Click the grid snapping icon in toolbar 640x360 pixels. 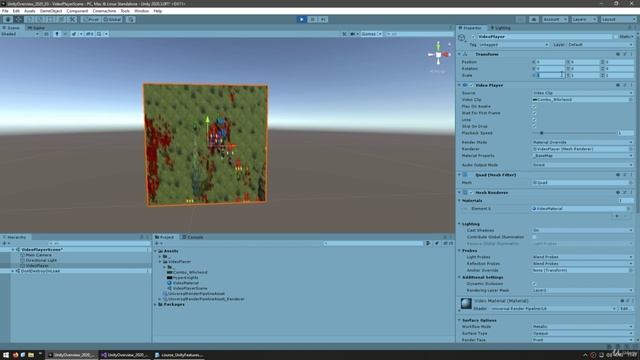130,19
